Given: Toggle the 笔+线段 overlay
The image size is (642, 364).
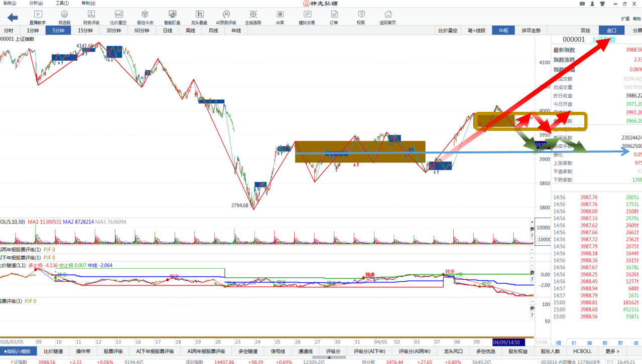Looking at the screenshot, I should [x=476, y=31].
